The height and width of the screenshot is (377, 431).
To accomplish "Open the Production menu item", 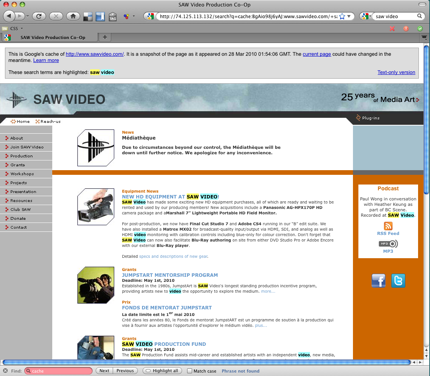I will (x=26, y=156).
